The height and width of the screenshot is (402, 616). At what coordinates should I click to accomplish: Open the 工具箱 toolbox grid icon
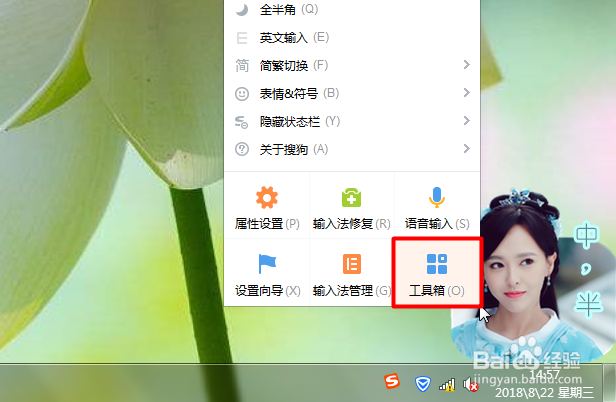point(437,264)
